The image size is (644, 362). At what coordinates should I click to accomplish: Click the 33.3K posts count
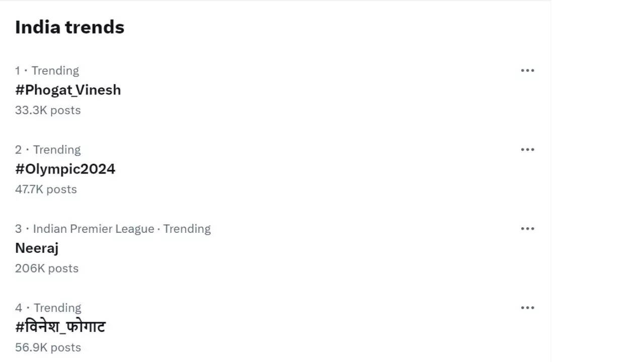pos(48,110)
